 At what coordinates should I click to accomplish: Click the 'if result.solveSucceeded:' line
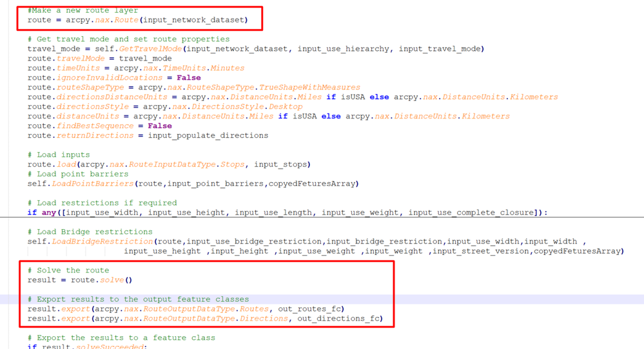click(86, 346)
